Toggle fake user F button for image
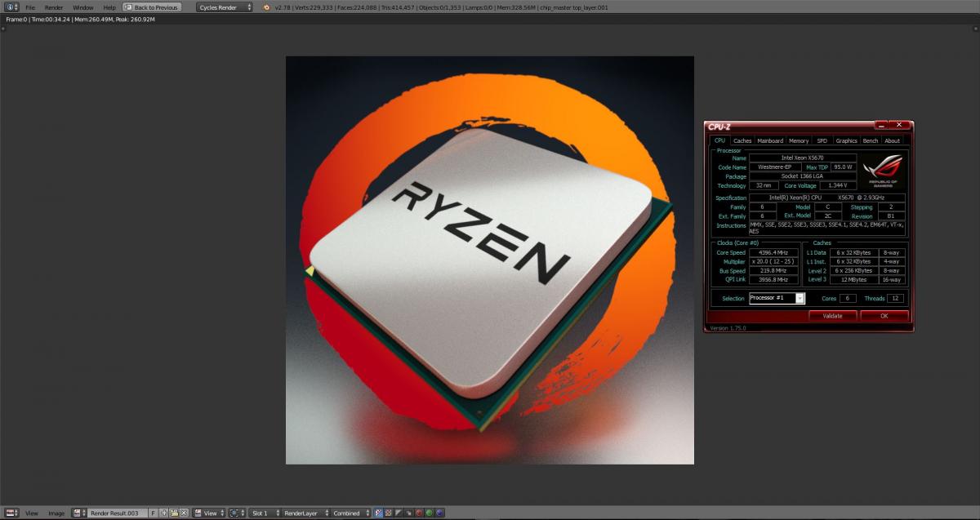This screenshot has width=980, height=520. (153, 513)
